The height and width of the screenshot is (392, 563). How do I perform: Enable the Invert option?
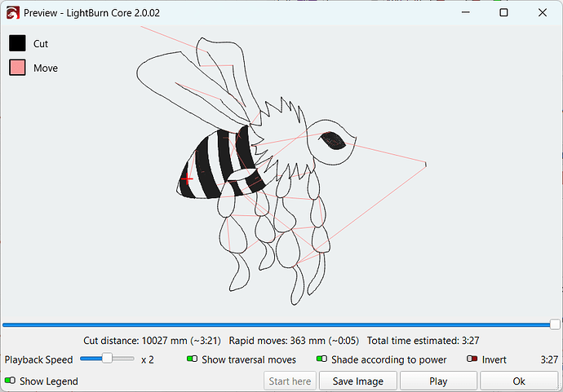[472, 359]
